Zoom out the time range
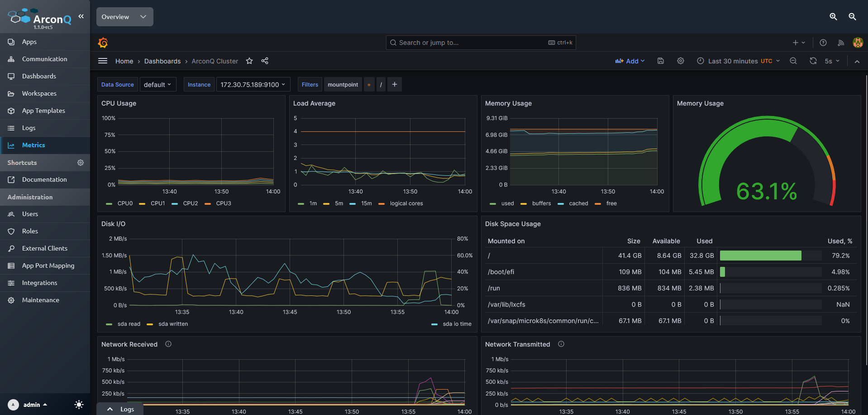868x415 pixels. [x=793, y=61]
